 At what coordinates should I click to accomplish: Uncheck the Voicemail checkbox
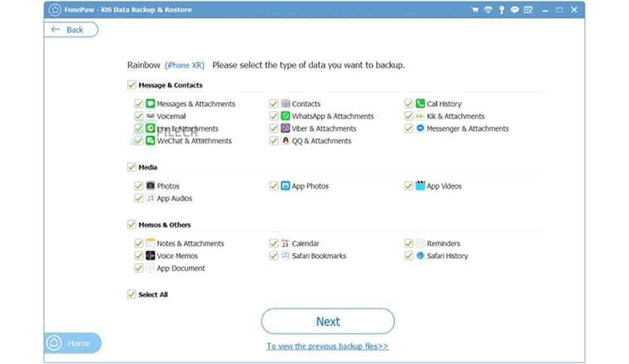point(138,116)
